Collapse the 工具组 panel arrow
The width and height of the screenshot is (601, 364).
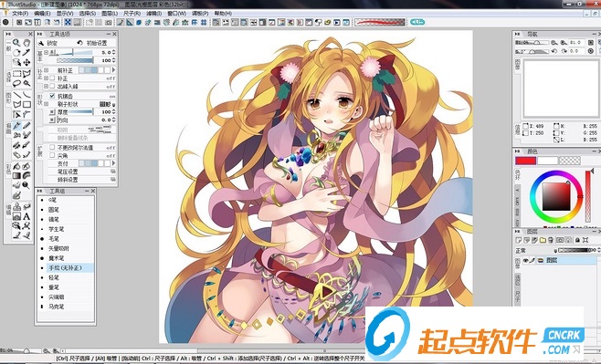40,191
